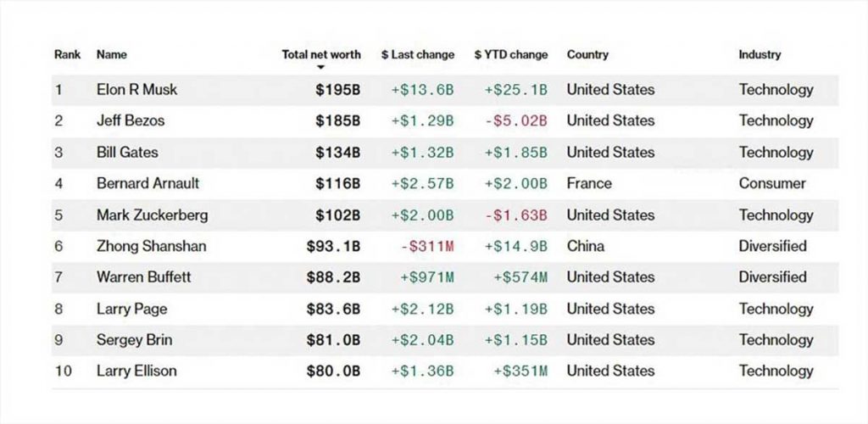Open Jeff Bezos's profile link

point(130,120)
